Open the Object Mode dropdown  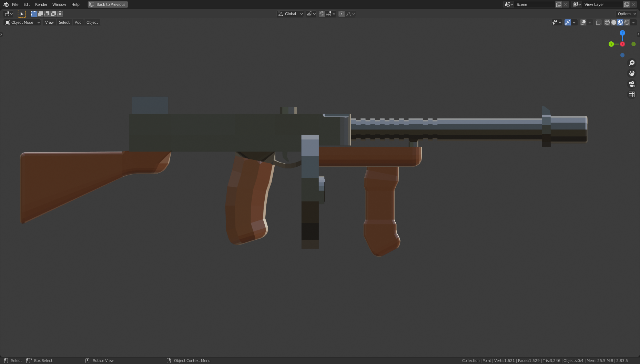point(22,22)
